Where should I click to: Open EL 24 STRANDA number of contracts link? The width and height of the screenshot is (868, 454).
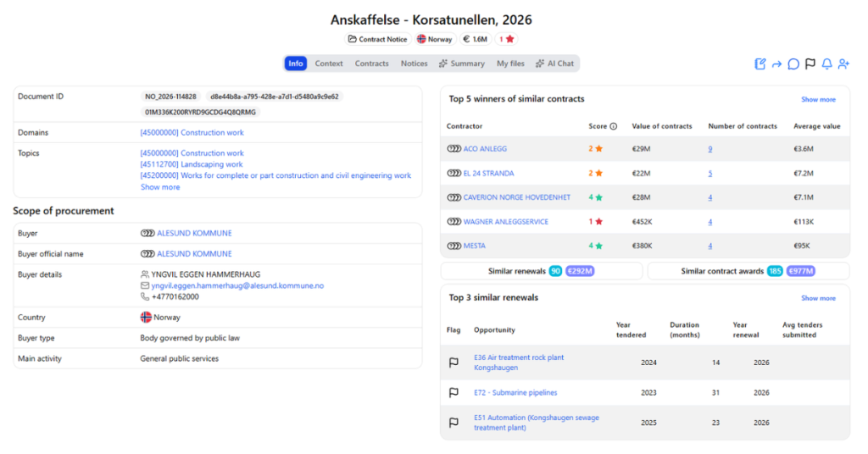click(710, 173)
